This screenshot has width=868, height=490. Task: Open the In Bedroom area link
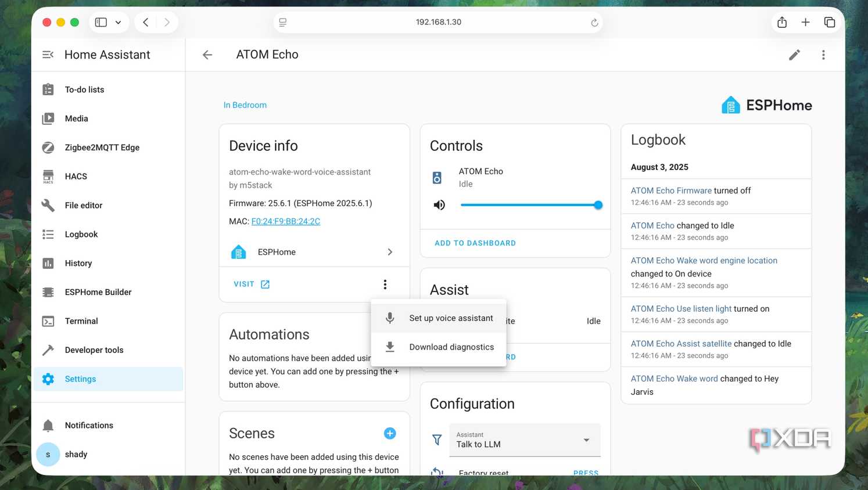pos(245,105)
